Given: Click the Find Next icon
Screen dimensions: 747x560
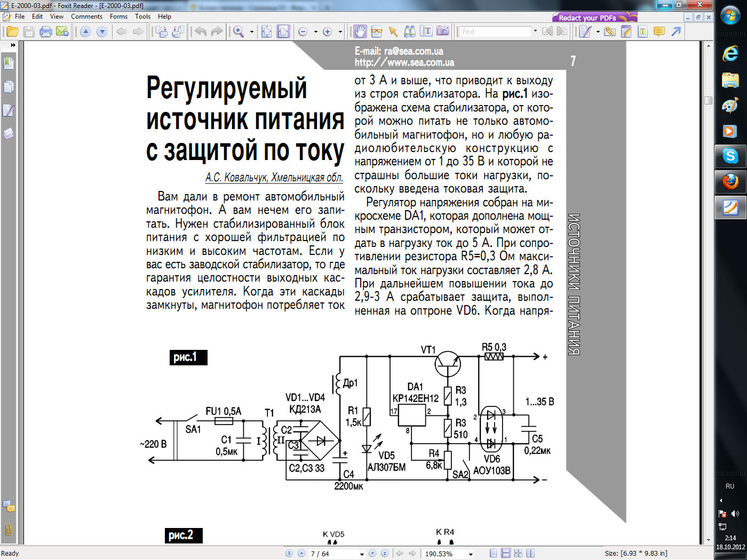Looking at the screenshot, I should [x=562, y=31].
